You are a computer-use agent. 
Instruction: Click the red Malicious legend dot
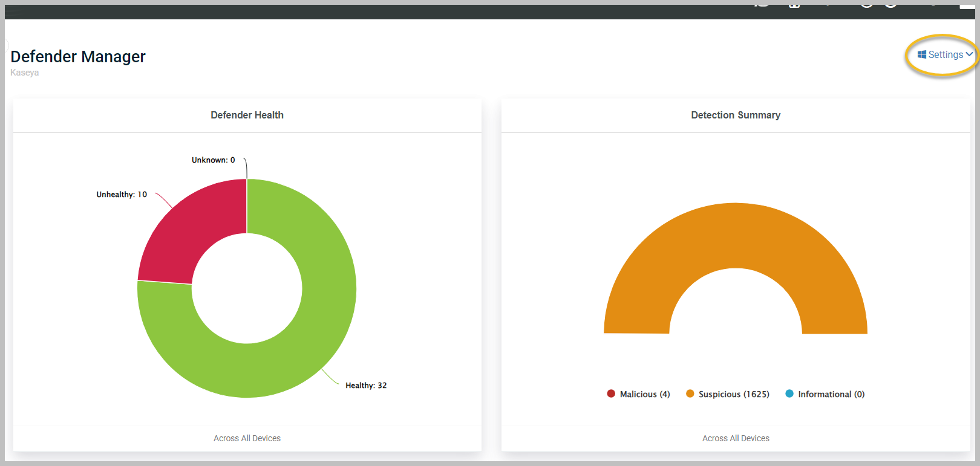(611, 393)
